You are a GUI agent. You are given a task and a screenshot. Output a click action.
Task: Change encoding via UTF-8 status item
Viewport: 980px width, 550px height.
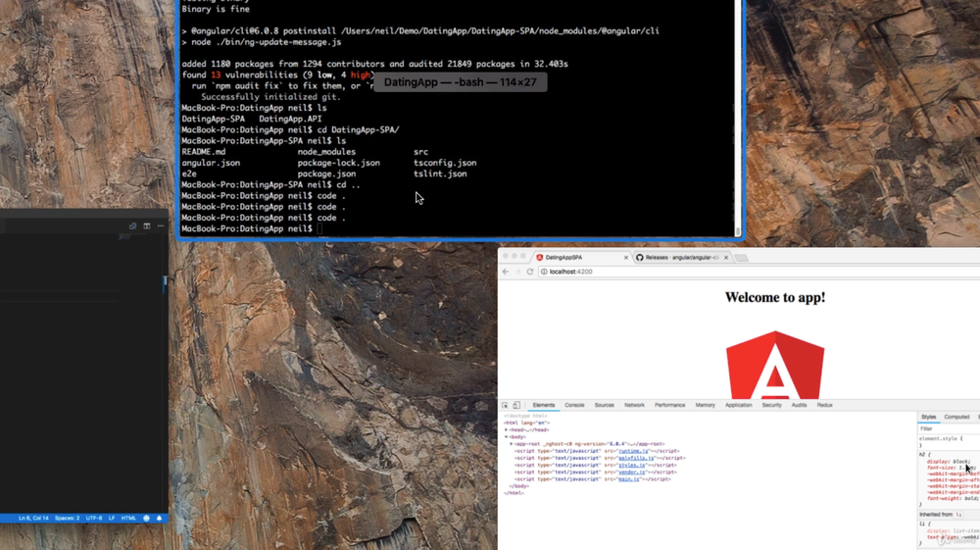[x=94, y=518]
